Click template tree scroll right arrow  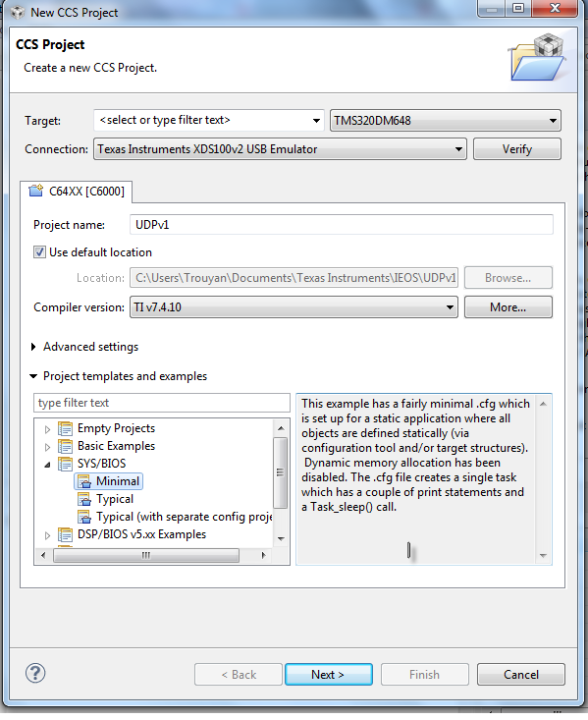tap(263, 555)
